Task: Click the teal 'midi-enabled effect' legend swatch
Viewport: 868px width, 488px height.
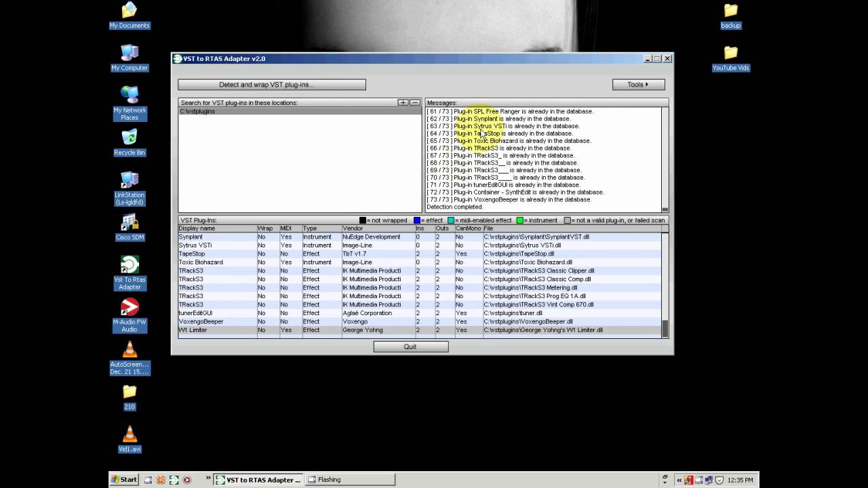Action: 451,220
